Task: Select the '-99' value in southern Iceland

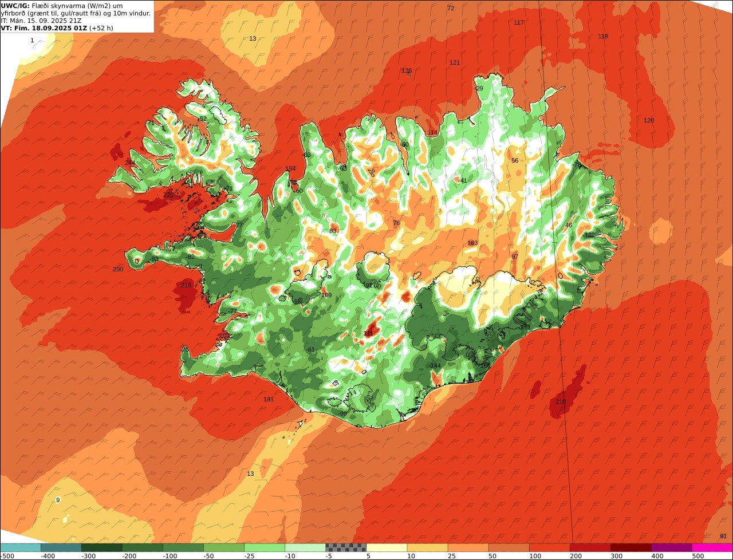Action: [x=342, y=414]
